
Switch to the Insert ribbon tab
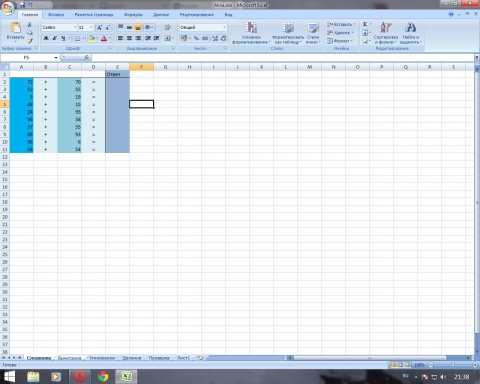click(56, 15)
